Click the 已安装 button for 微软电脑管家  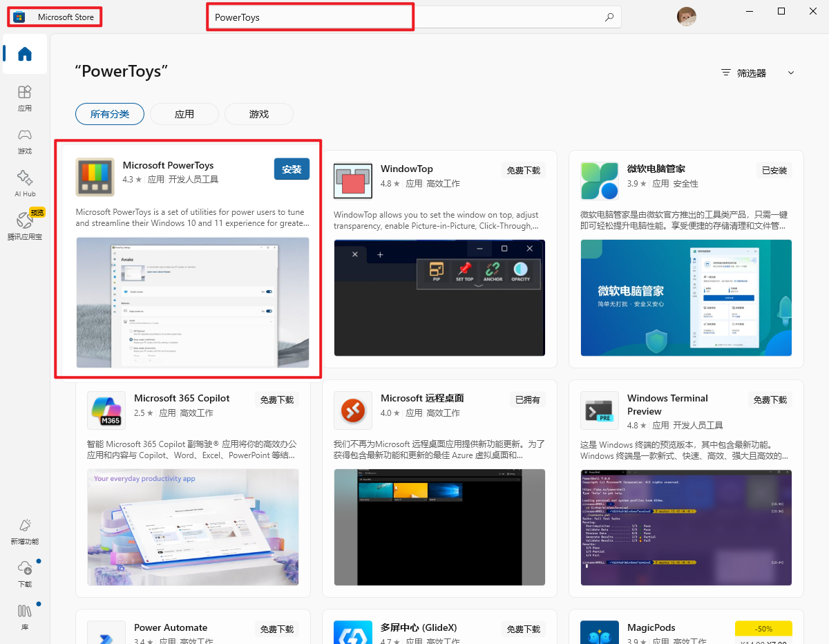(x=774, y=170)
